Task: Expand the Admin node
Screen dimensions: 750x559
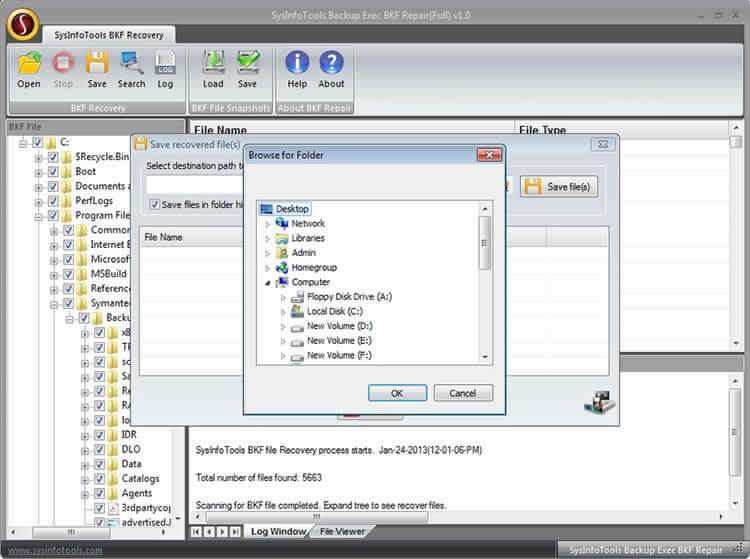Action: pos(268,253)
